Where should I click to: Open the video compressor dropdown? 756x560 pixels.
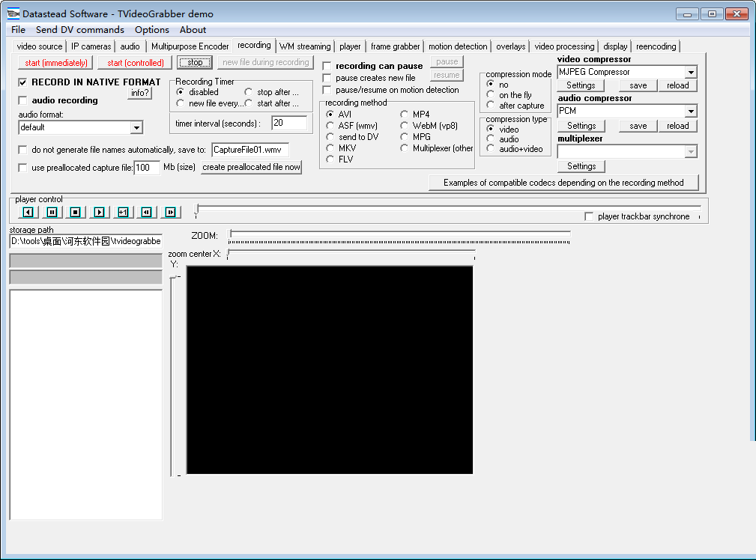(x=691, y=73)
